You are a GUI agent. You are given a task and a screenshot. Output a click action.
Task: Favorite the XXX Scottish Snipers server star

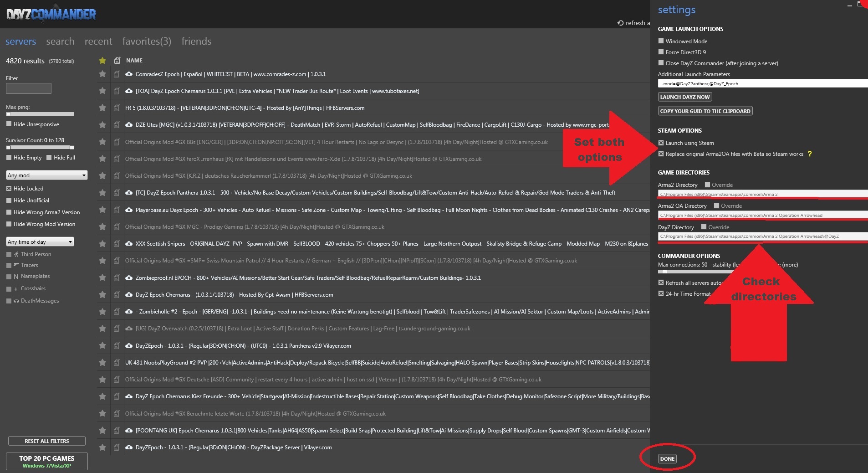coord(102,243)
